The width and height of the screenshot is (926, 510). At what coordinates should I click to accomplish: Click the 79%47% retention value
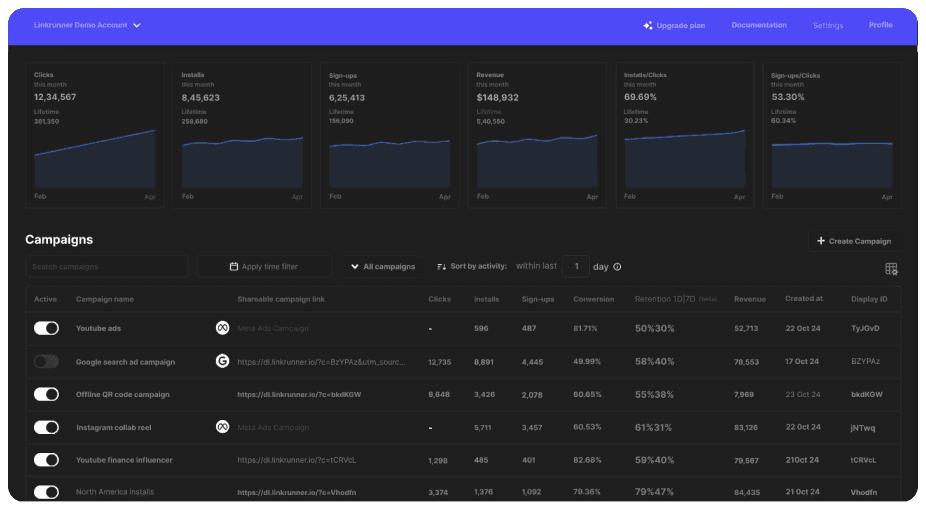[x=654, y=491]
